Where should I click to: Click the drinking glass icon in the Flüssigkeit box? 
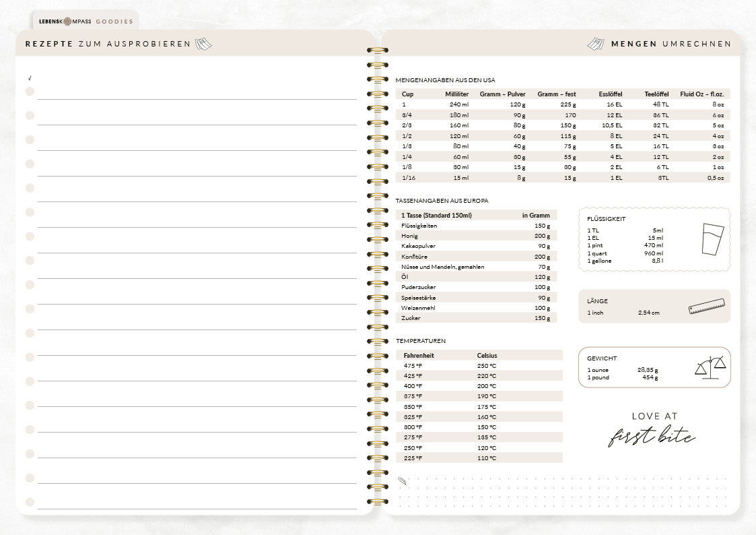(712, 239)
